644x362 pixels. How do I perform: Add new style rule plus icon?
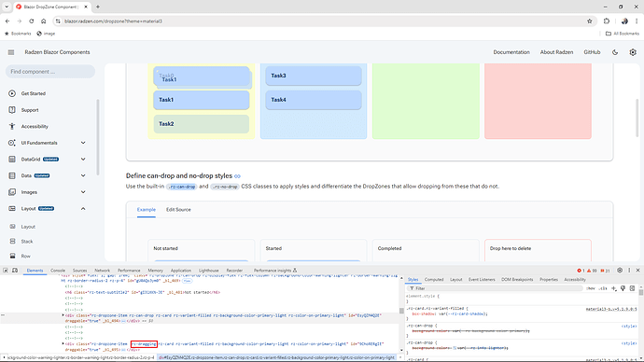pos(614,288)
